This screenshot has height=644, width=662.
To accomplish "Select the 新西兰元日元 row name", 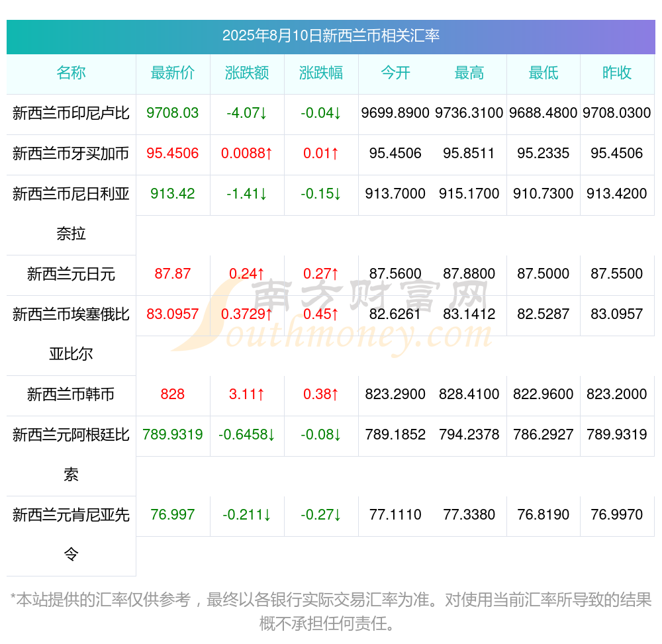I will coord(71,274).
